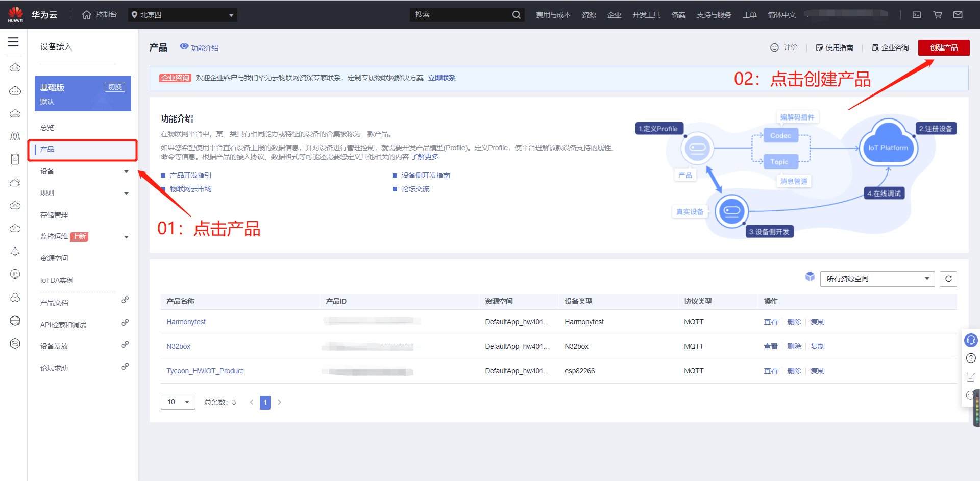This screenshot has width=980, height=481.
Task: Open the 支持与服务 top menu
Action: click(x=714, y=15)
